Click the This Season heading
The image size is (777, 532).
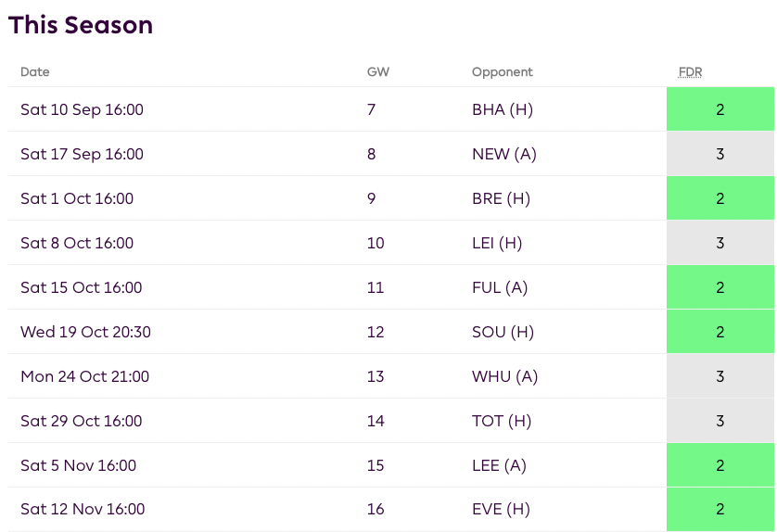pos(81,25)
